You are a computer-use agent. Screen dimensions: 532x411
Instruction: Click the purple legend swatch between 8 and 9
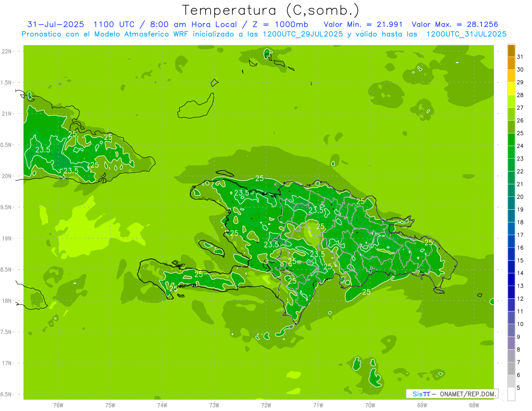point(511,343)
